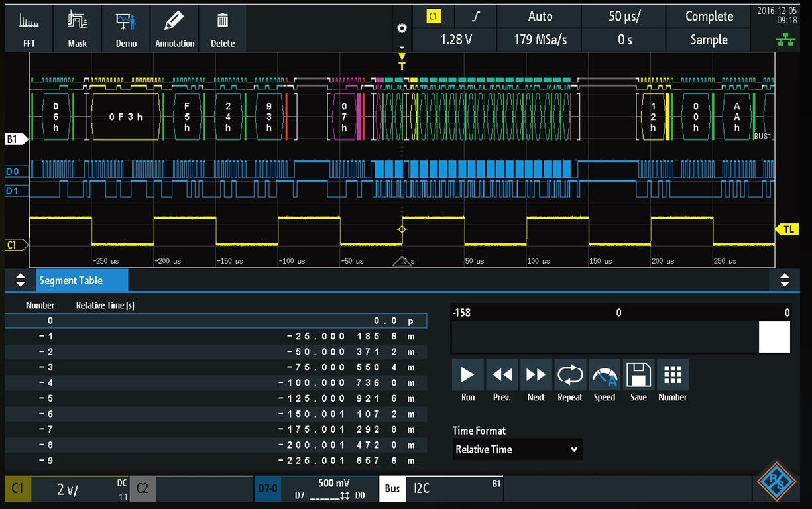Skip to Next segment
Screen dimensions: 812x509
pos(536,381)
